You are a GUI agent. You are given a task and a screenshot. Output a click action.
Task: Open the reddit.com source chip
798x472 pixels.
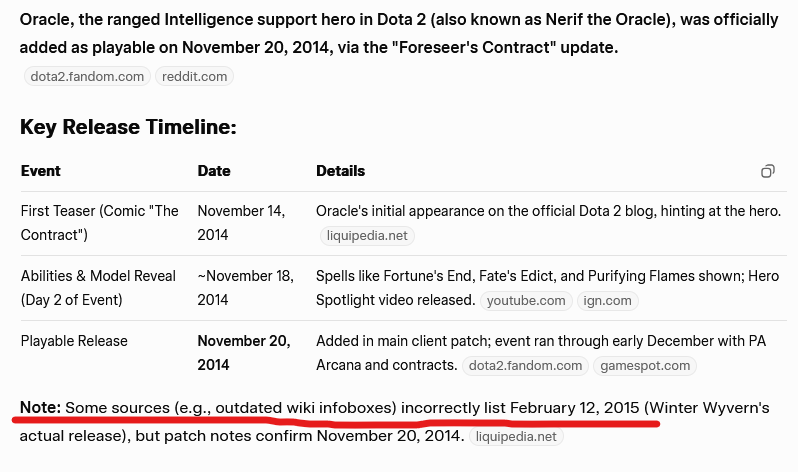[x=195, y=76]
